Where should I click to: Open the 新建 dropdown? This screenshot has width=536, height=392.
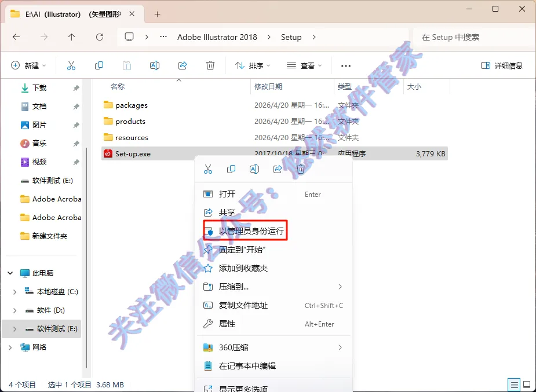[x=29, y=65]
